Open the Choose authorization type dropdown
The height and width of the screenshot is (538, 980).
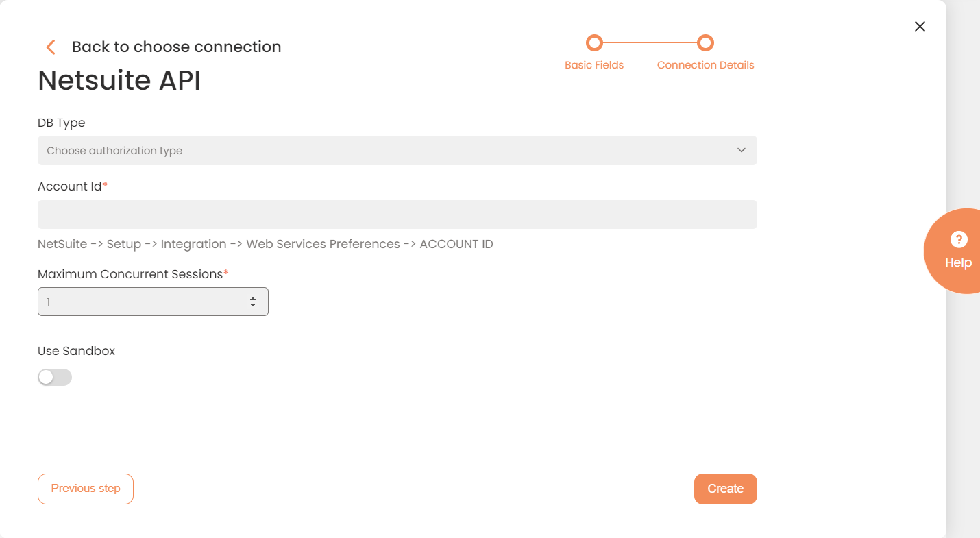point(397,150)
